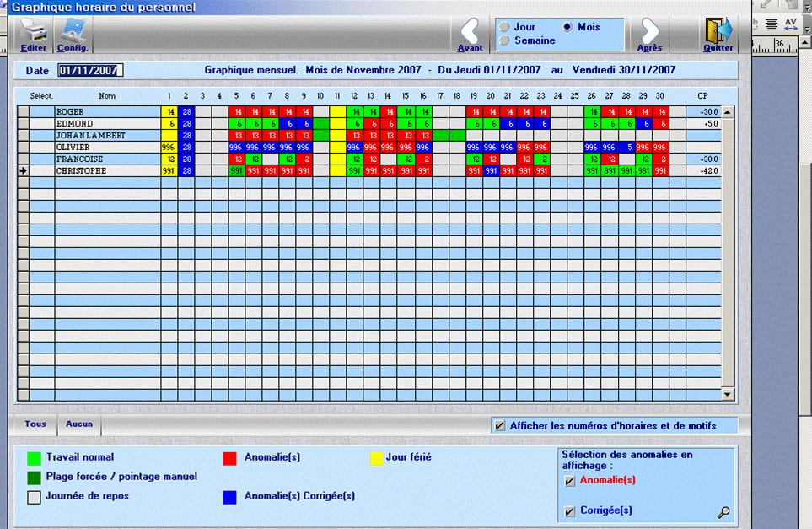The width and height of the screenshot is (812, 529).
Task: Click the justify alignment icon in background window
Action: point(772,24)
